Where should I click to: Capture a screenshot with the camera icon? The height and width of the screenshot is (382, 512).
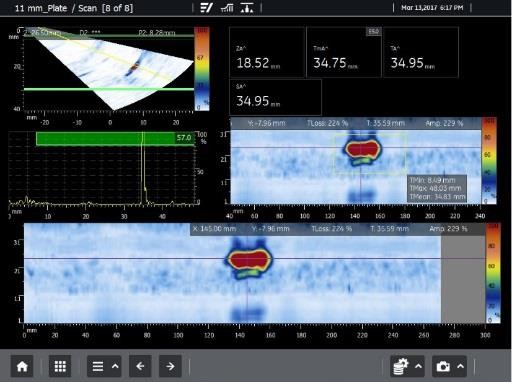[x=443, y=366]
